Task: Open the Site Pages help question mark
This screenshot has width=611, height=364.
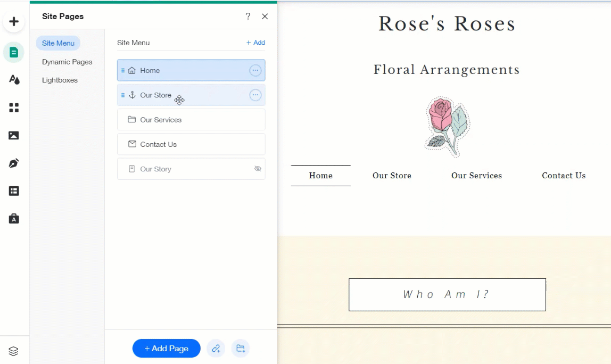Action: pyautogui.click(x=247, y=16)
